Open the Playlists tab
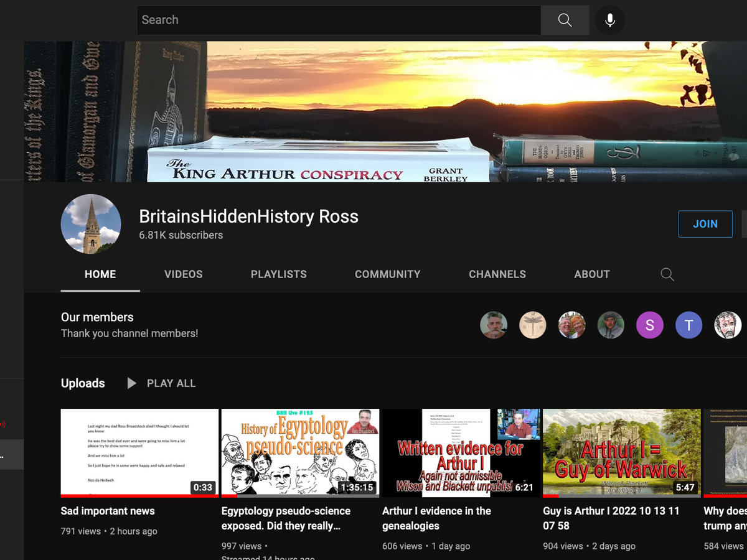The width and height of the screenshot is (747, 560). (x=278, y=274)
